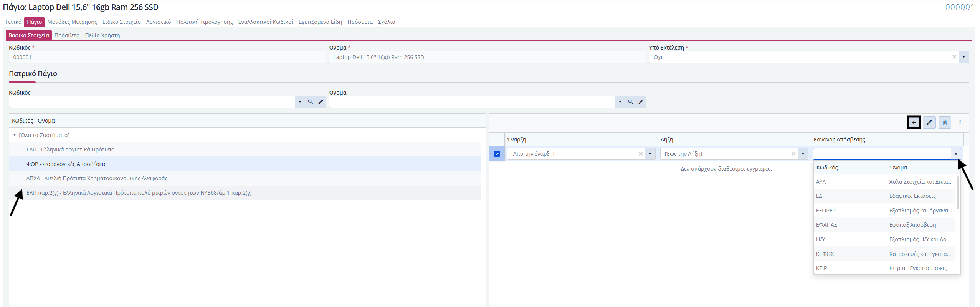Search parent asset by Κωδικός
This screenshot has height=307, width=980.
pyautogui.click(x=310, y=102)
